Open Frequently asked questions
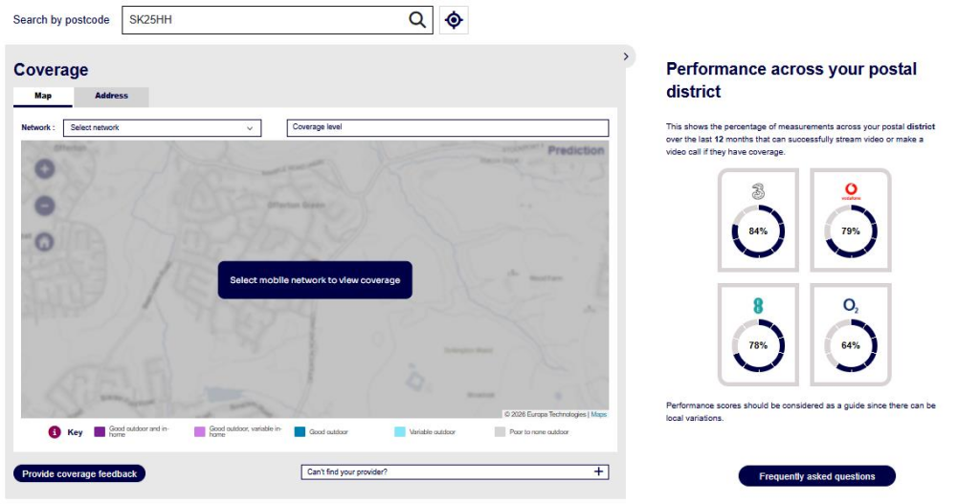Screen dimensions: 980x504 click(x=817, y=476)
